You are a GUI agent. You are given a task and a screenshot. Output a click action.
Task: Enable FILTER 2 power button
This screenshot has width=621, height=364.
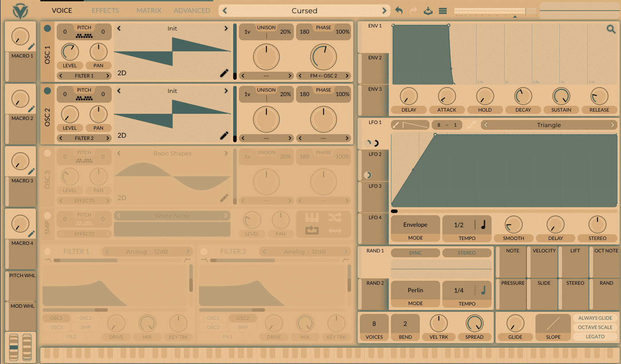204,252
